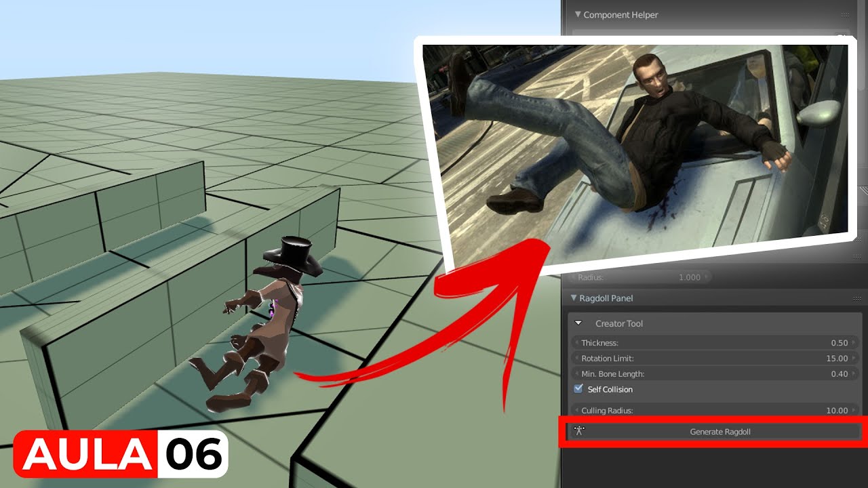Increase Rotation Limit with right arrow
This screenshot has width=868, height=488.
pyautogui.click(x=853, y=359)
